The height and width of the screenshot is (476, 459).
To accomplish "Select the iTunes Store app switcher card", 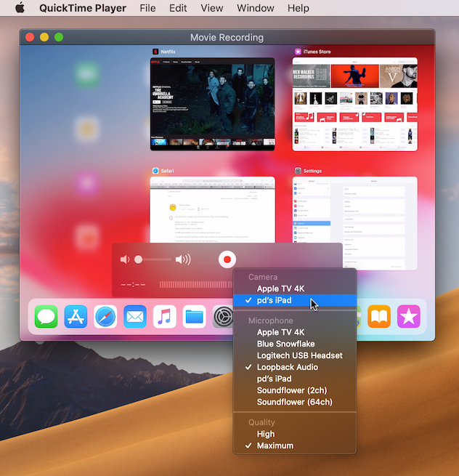I will click(354, 104).
